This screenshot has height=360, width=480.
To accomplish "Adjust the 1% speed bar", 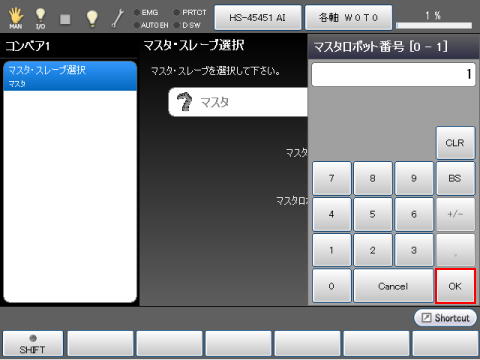I will tap(434, 25).
